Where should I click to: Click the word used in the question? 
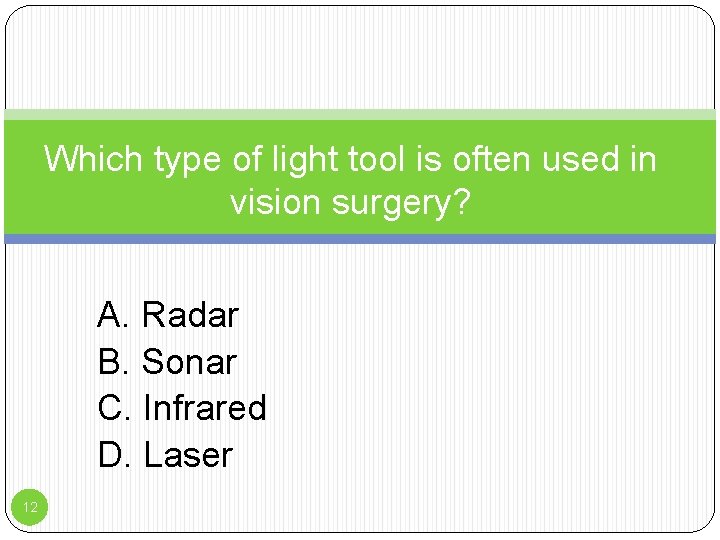point(581,158)
